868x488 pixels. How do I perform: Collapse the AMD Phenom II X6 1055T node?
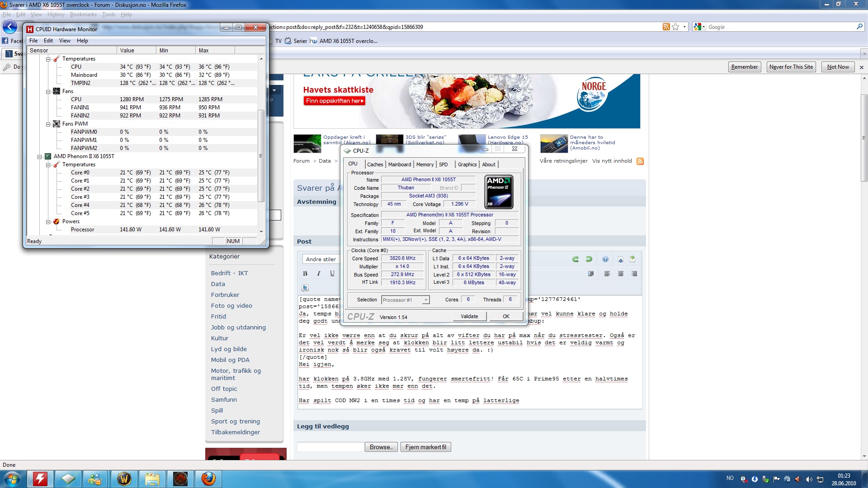tap(39, 157)
